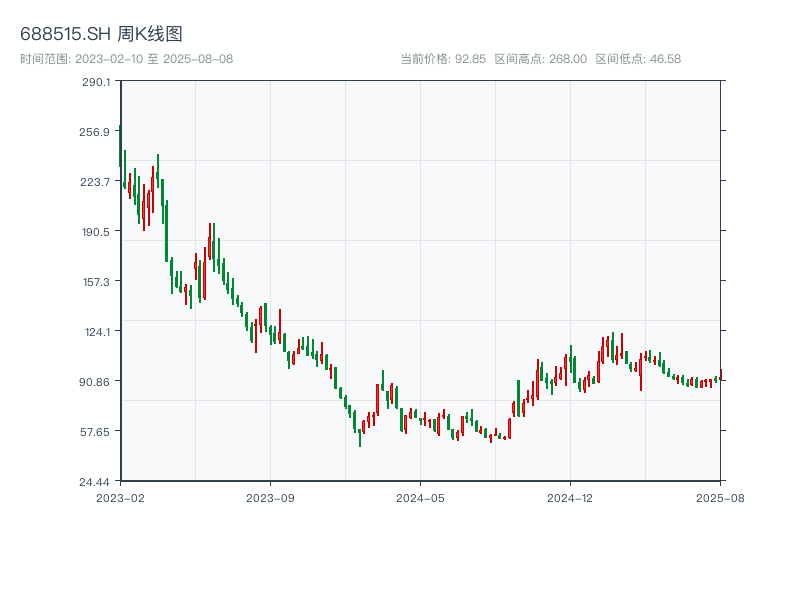Click the 2023-09 x-axis date label
Viewport: 800px width, 600px height.
click(270, 497)
